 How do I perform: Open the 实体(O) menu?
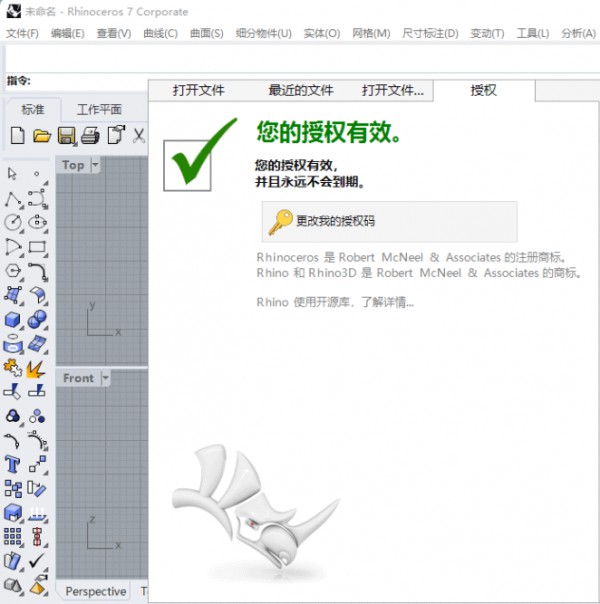[x=322, y=34]
